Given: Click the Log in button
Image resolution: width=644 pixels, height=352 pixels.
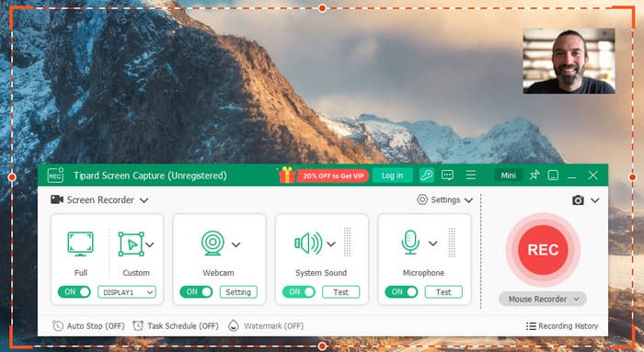Looking at the screenshot, I should [x=392, y=176].
